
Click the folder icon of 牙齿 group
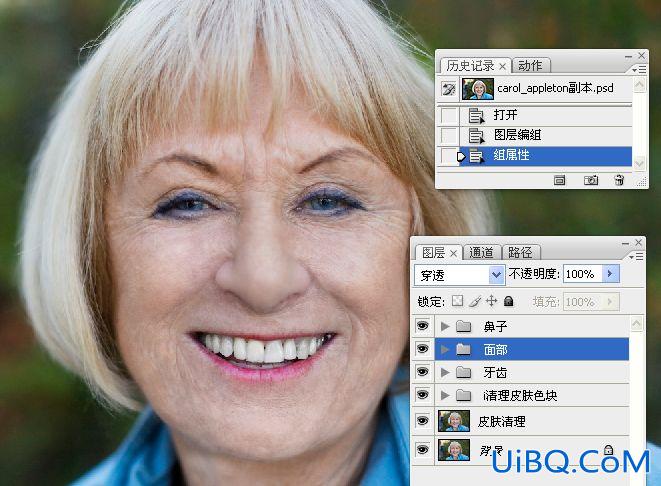[x=463, y=372]
